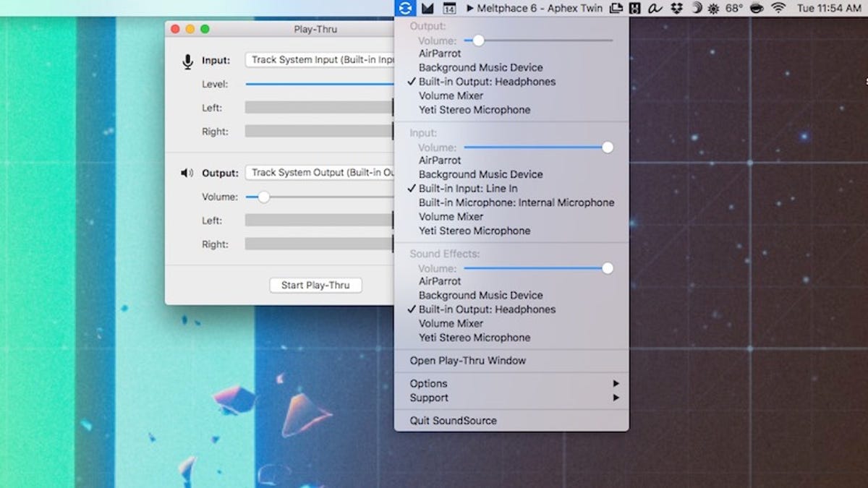This screenshot has height=488, width=868.
Task: Adjust the Sound Effects volume slider
Action: pyautogui.click(x=538, y=268)
